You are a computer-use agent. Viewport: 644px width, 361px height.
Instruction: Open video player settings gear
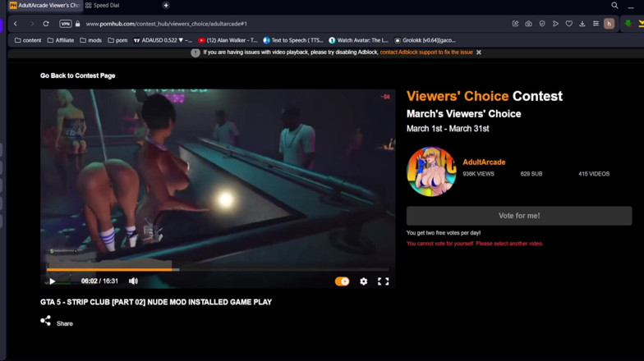click(363, 281)
